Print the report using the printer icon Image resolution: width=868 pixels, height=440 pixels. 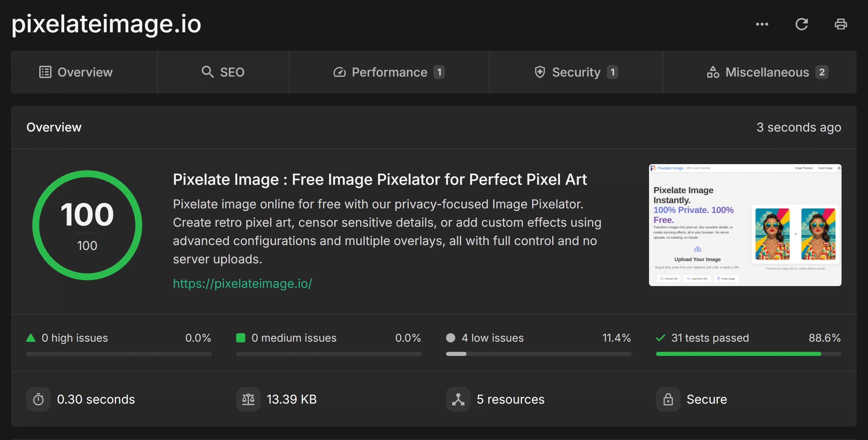point(841,24)
